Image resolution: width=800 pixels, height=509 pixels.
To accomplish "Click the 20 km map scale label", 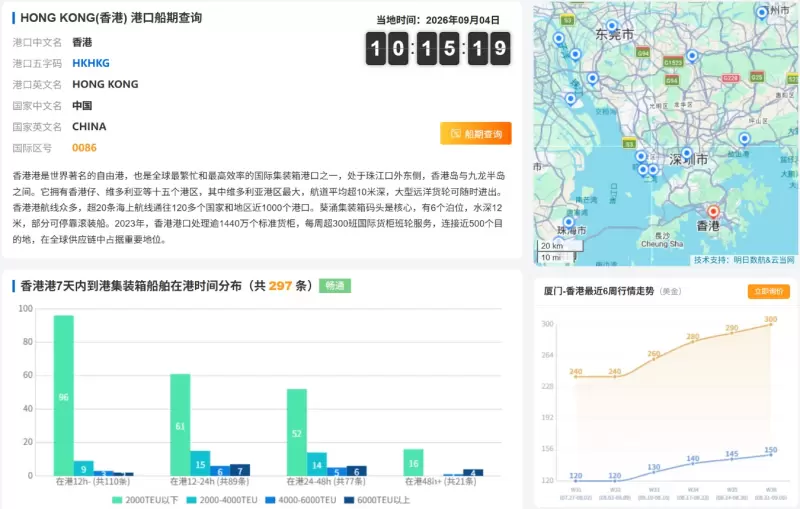I will point(552,245).
